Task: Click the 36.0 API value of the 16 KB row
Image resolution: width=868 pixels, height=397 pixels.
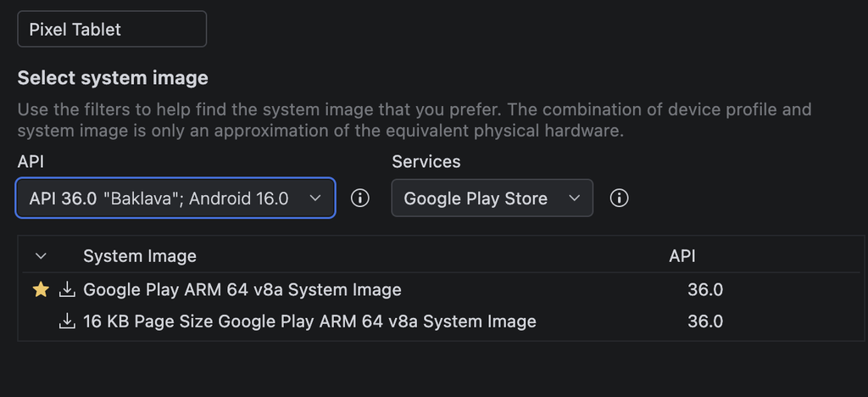Action: pyautogui.click(x=705, y=322)
